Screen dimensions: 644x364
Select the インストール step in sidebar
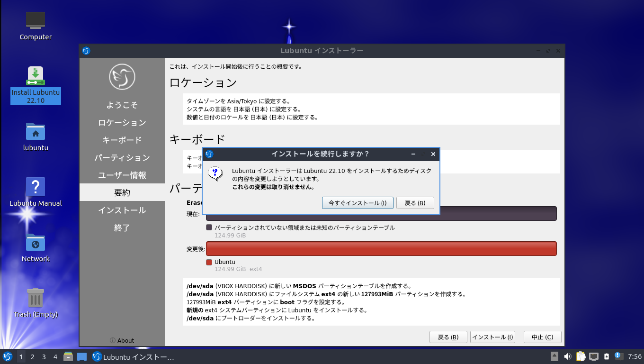click(x=122, y=210)
